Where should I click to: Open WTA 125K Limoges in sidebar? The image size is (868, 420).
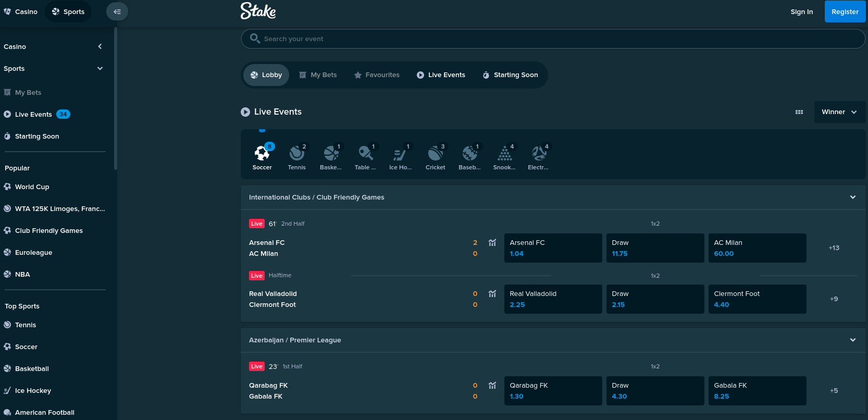coord(54,209)
